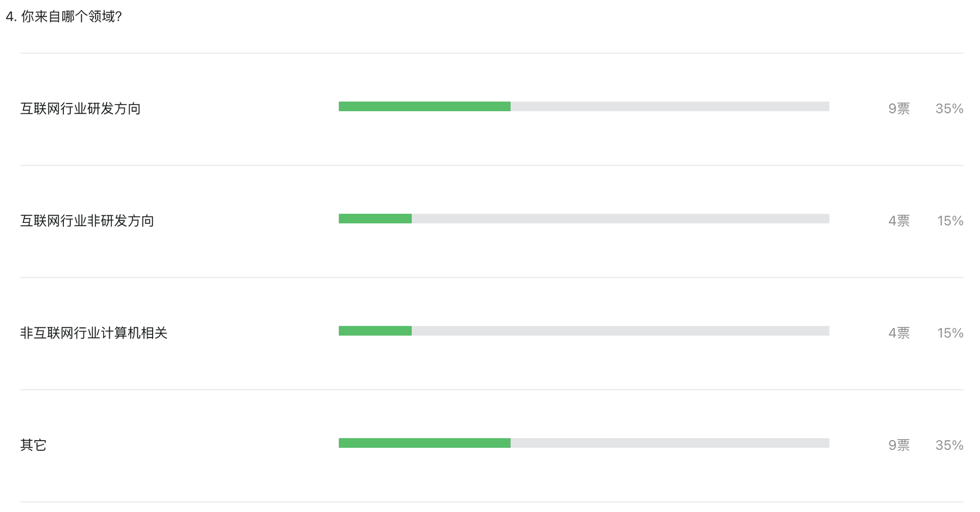Select the 其它 option label
Image resolution: width=980 pixels, height=512 pixels.
coord(33,445)
